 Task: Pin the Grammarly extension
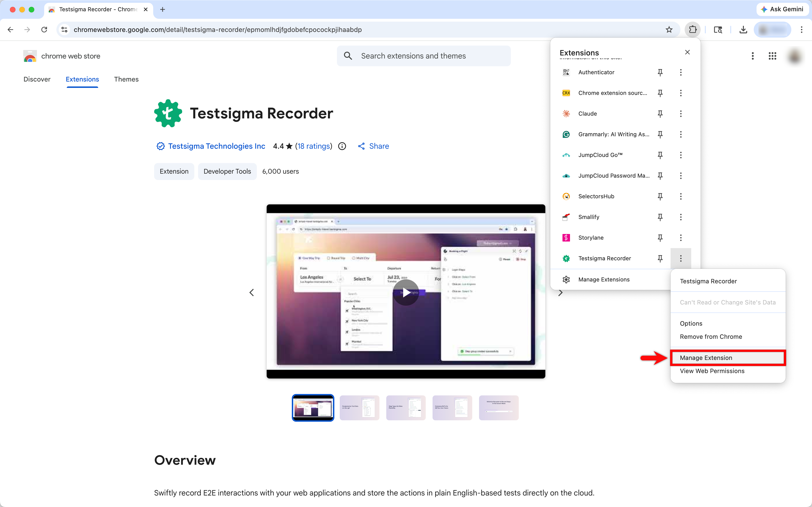(x=660, y=134)
